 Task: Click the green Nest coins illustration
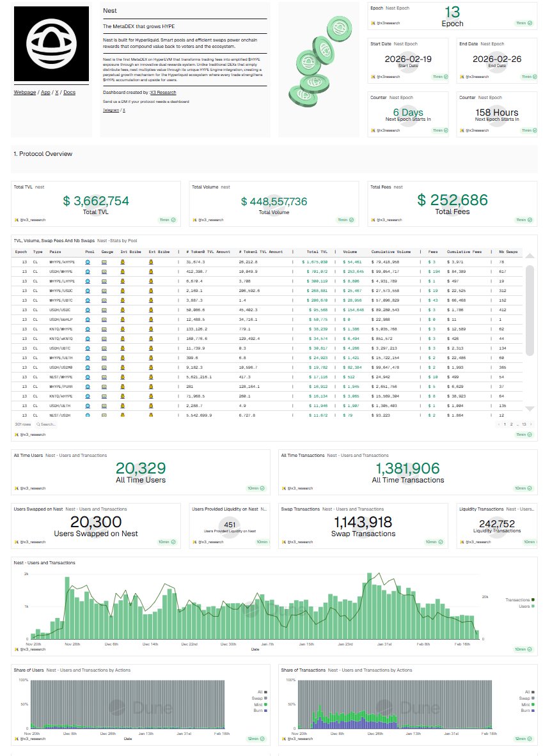point(319,62)
